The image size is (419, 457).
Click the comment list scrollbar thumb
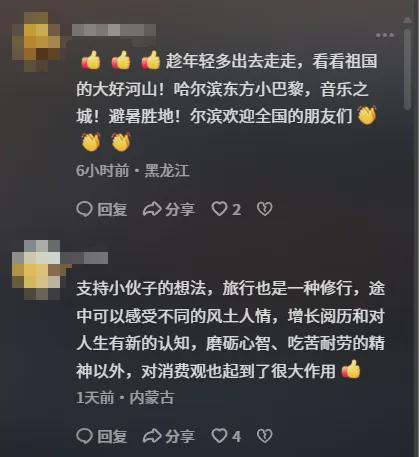[407, 69]
